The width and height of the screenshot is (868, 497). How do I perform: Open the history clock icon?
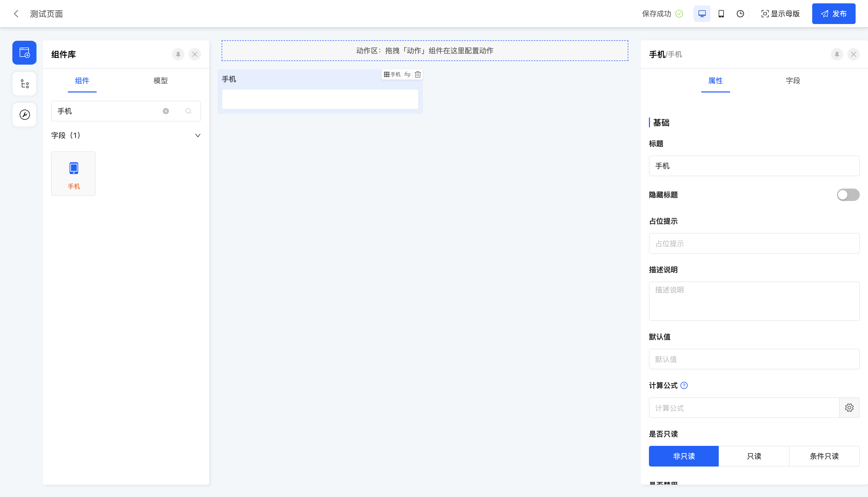pyautogui.click(x=740, y=14)
